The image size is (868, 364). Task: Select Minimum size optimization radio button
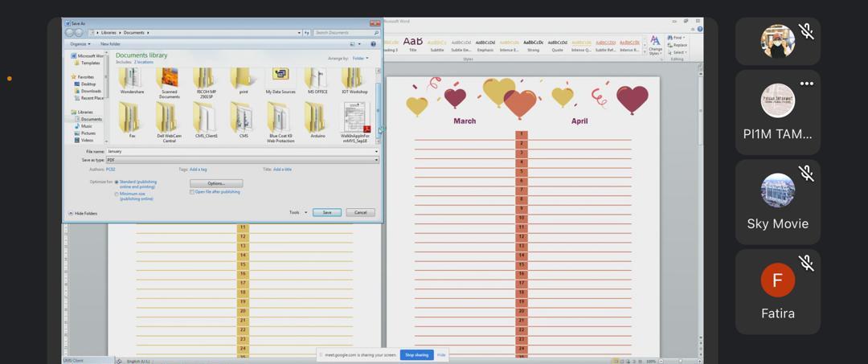point(117,194)
